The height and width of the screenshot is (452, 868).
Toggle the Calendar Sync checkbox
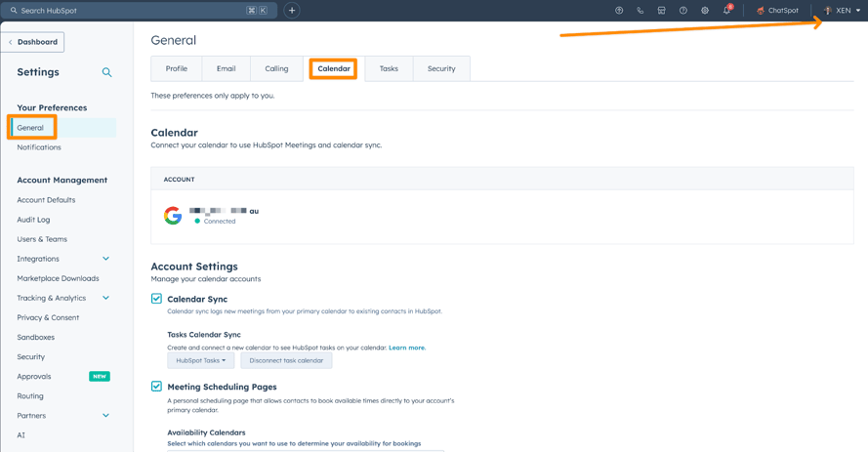(x=156, y=299)
